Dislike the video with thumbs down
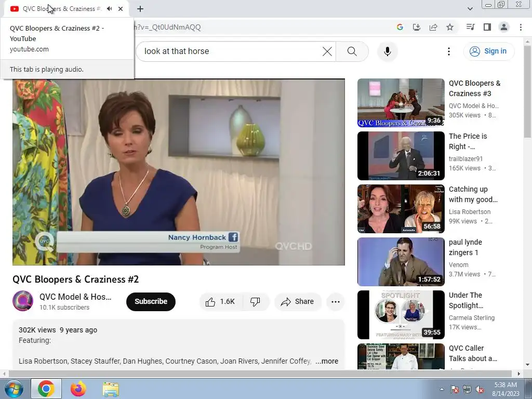The height and width of the screenshot is (399, 532). pos(255,302)
